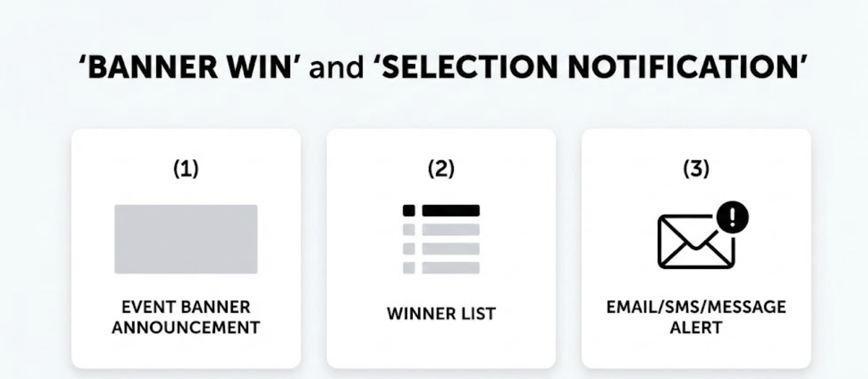Image resolution: width=868 pixels, height=379 pixels.
Task: Click the bottom gray row bar of list icon
Action: [450, 268]
